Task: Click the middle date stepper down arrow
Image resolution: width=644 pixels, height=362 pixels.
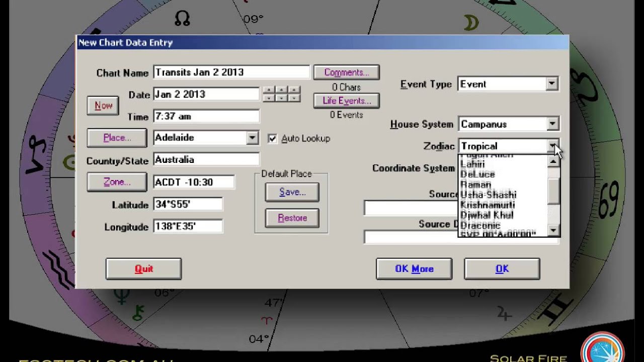Action: coord(282,98)
